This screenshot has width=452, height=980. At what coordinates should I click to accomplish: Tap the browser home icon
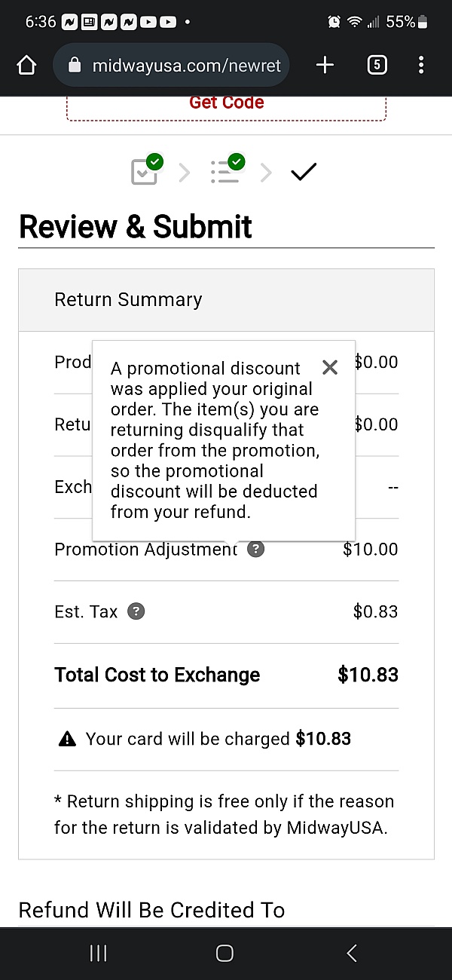coord(26,66)
